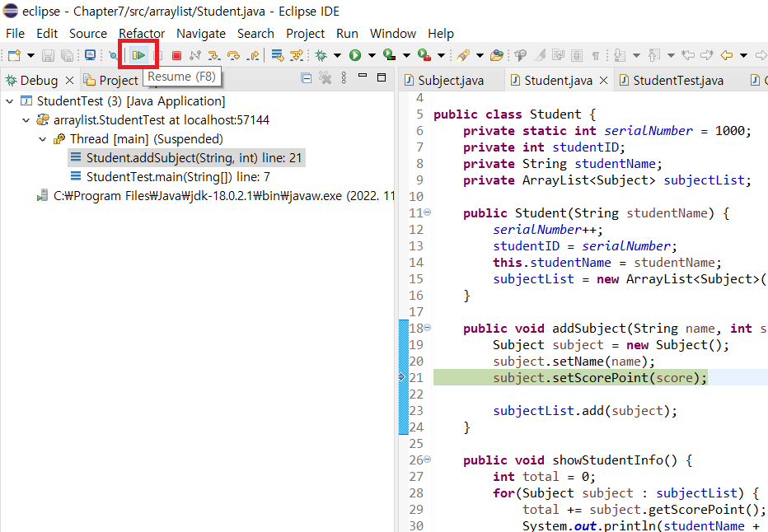Image resolution: width=768 pixels, height=532 pixels.
Task: Select the StudentTest.main line 7 stack frame
Action: 171,177
